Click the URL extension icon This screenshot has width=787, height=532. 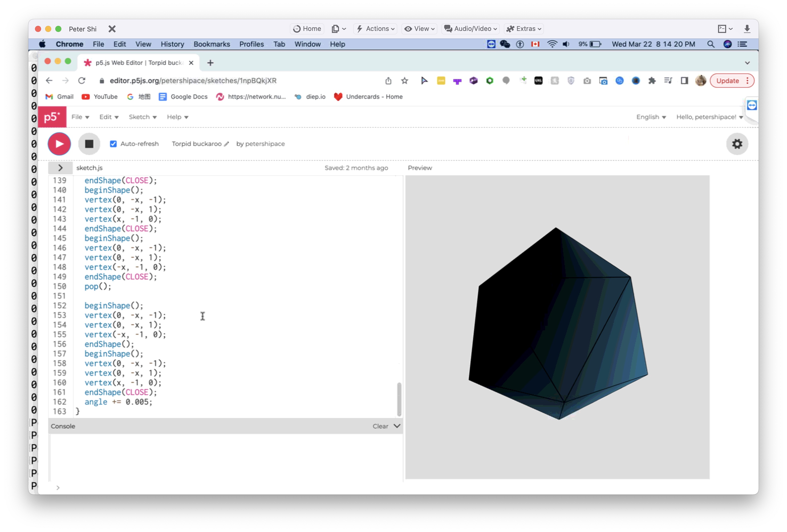coord(538,81)
